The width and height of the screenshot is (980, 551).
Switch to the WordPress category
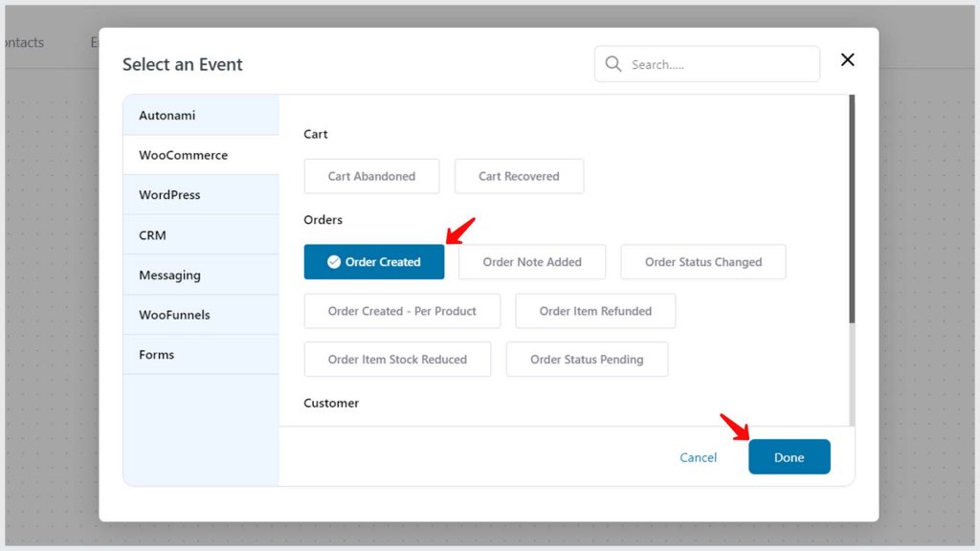click(x=168, y=194)
